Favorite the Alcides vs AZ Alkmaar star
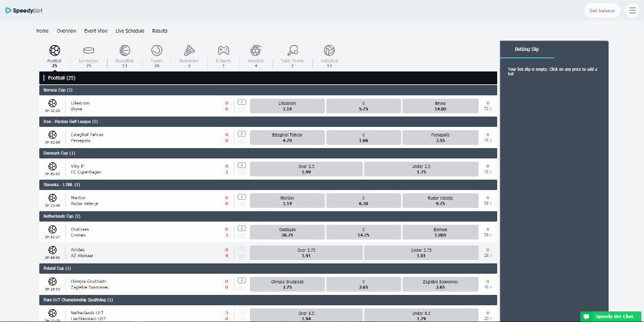Image resolution: width=644 pixels, height=322 pixels. [x=488, y=250]
